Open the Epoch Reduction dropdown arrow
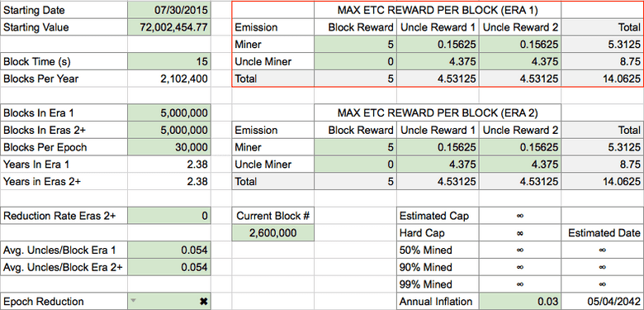The width and height of the screenshot is (644, 310). coord(132,302)
